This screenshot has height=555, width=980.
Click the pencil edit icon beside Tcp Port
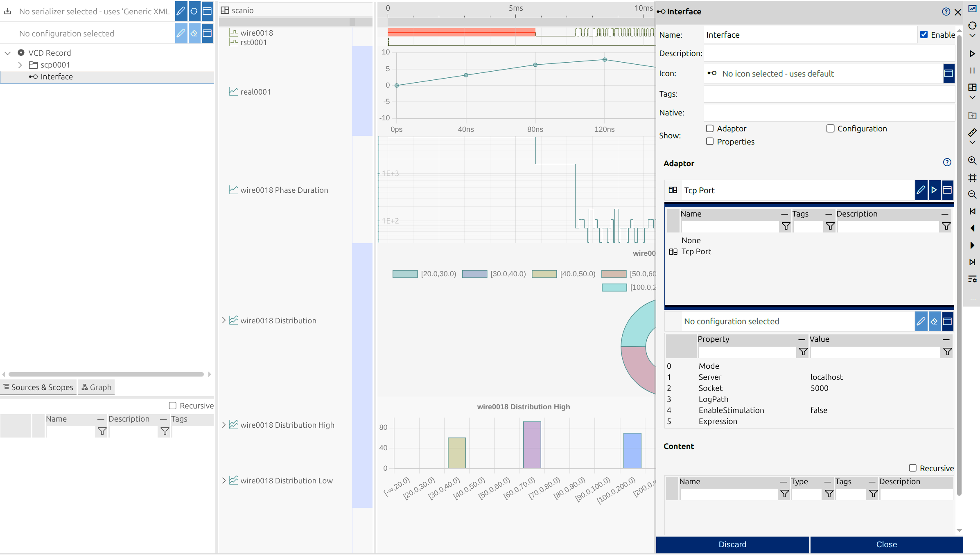(921, 190)
